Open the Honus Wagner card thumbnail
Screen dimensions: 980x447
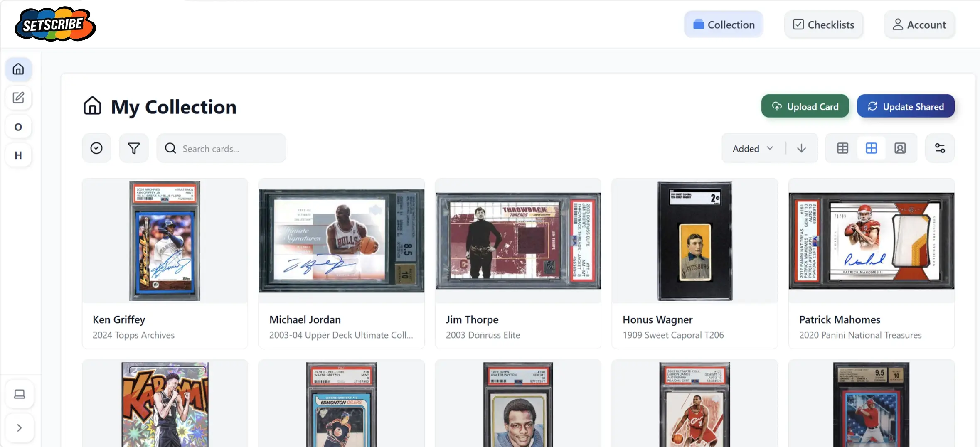[x=695, y=241]
